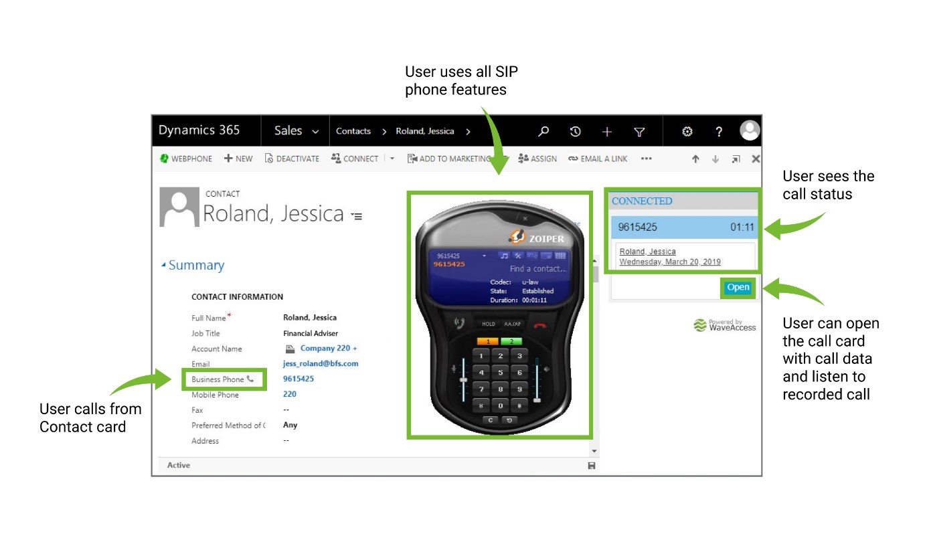Click the contact photo placeholder

179,207
